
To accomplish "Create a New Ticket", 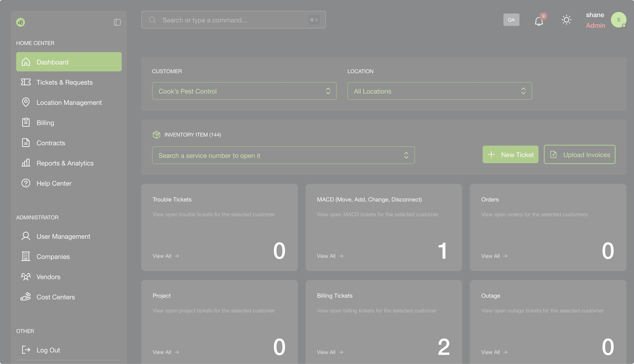I will pos(510,155).
